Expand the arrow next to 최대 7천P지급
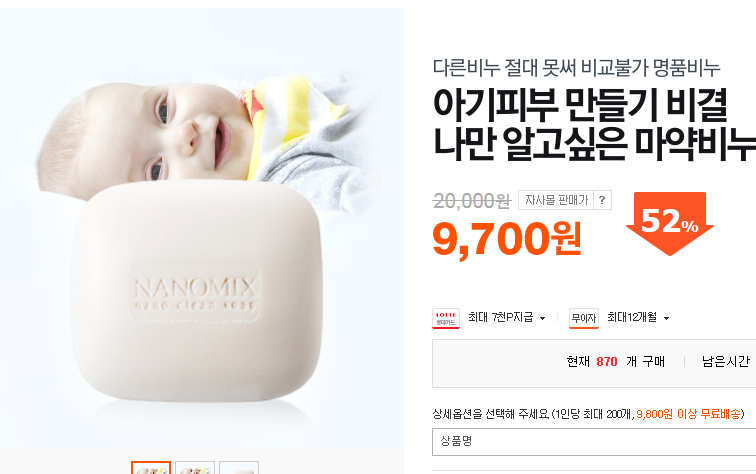This screenshot has width=756, height=474. tap(542, 318)
